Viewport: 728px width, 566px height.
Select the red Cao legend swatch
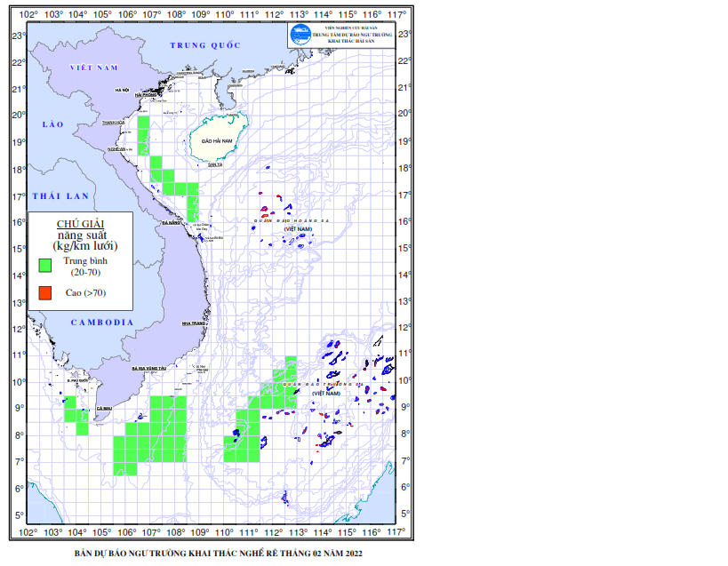[x=45, y=293]
